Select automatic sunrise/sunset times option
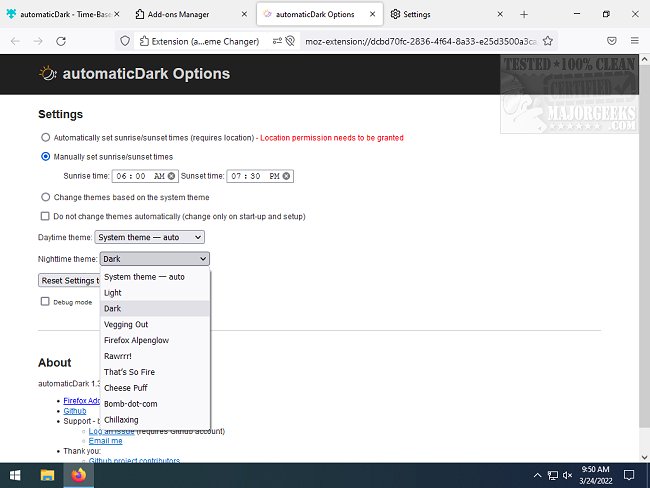Image resolution: width=650 pixels, height=488 pixels. pyautogui.click(x=46, y=137)
